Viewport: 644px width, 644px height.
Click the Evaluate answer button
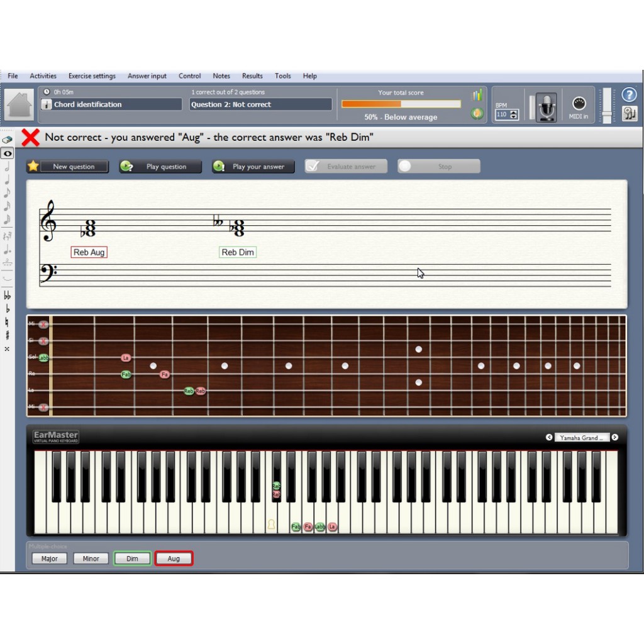346,166
